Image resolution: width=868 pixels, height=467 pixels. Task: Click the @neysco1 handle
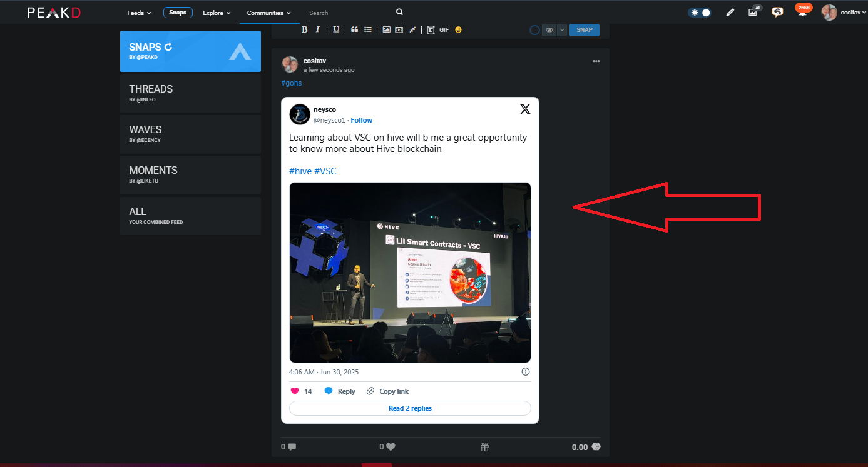coord(329,120)
